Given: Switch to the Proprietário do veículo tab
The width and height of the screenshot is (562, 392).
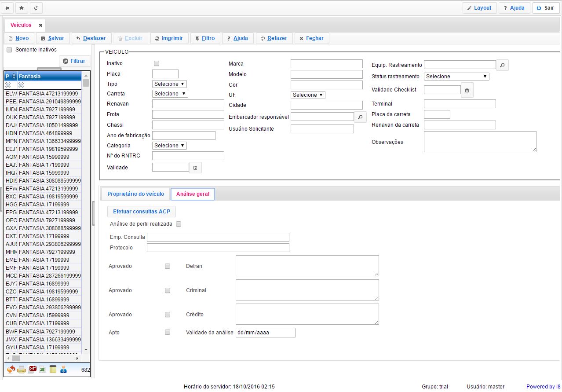Looking at the screenshot, I should pyautogui.click(x=136, y=194).
